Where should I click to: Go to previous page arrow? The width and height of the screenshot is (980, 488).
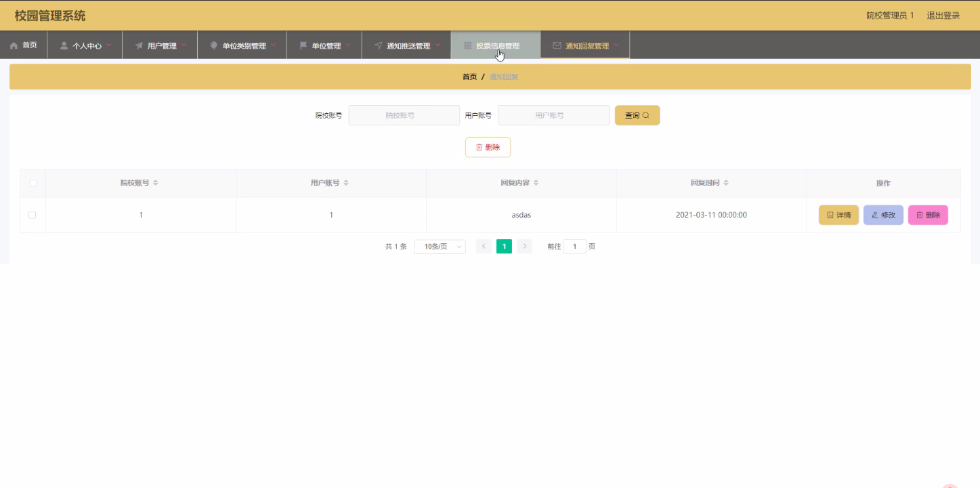point(484,247)
